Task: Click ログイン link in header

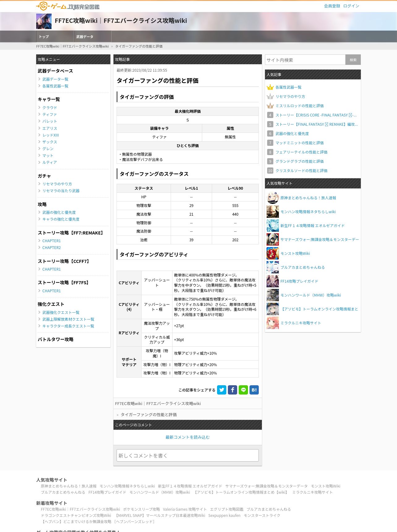Action: [351, 6]
